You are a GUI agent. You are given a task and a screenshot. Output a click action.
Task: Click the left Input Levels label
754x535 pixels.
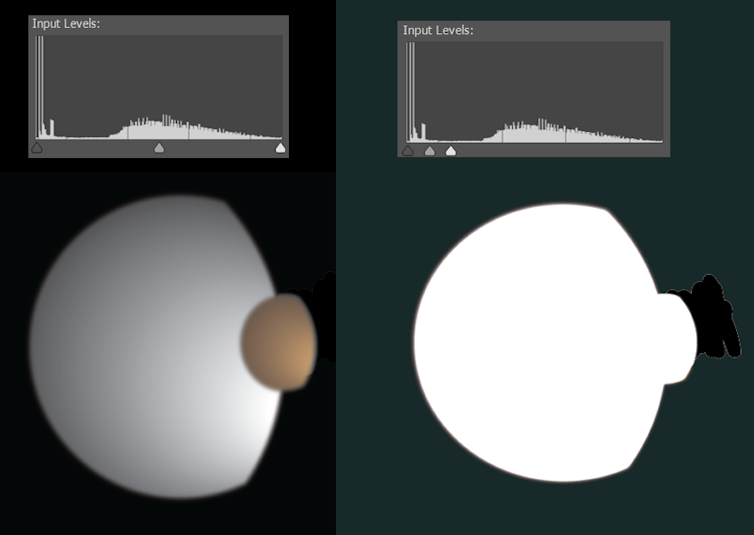pos(66,23)
